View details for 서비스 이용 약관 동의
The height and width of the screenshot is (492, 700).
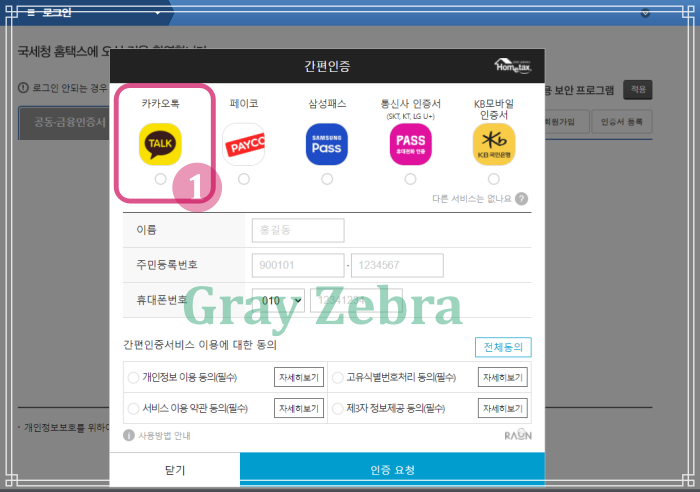(299, 409)
